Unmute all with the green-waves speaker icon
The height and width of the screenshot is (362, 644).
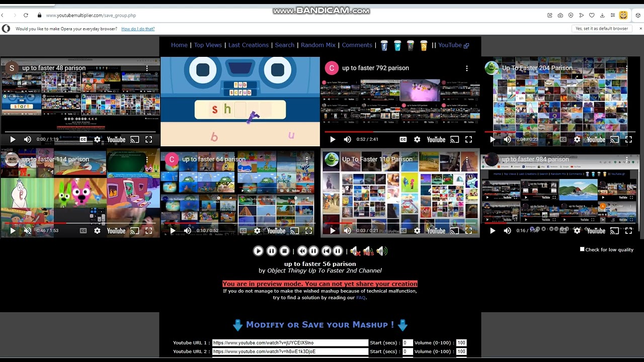point(382,251)
